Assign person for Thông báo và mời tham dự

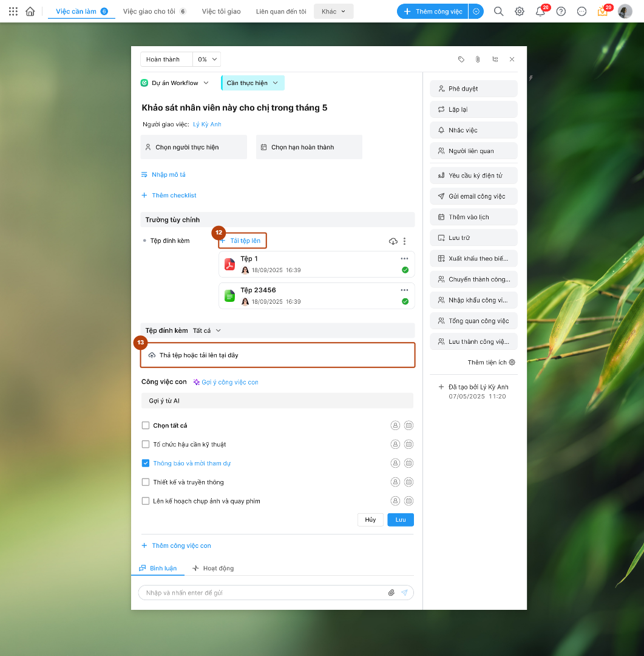coord(395,463)
